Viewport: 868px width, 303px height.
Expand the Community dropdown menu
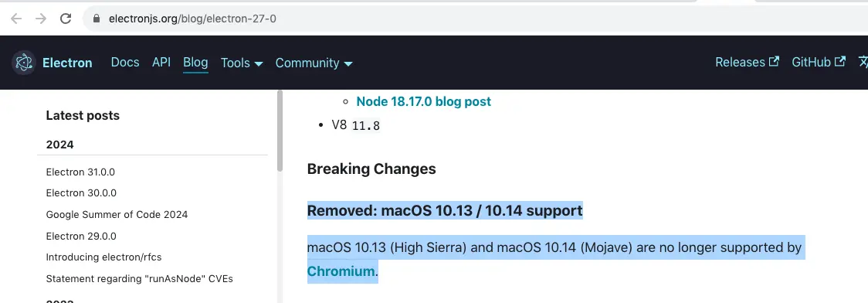(x=314, y=63)
